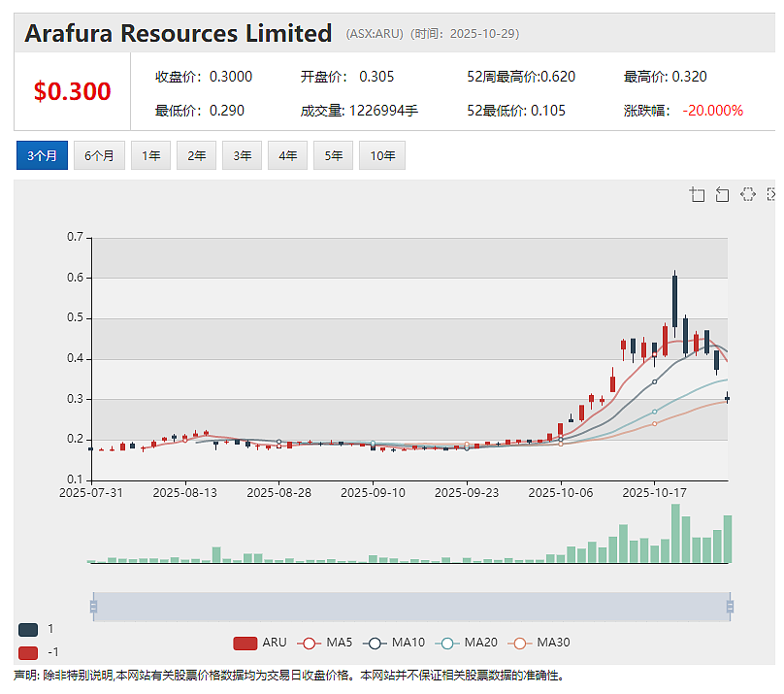Image resolution: width=784 pixels, height=694 pixels.
Task: Click the 0.7 y-axis label
Action: [x=75, y=237]
